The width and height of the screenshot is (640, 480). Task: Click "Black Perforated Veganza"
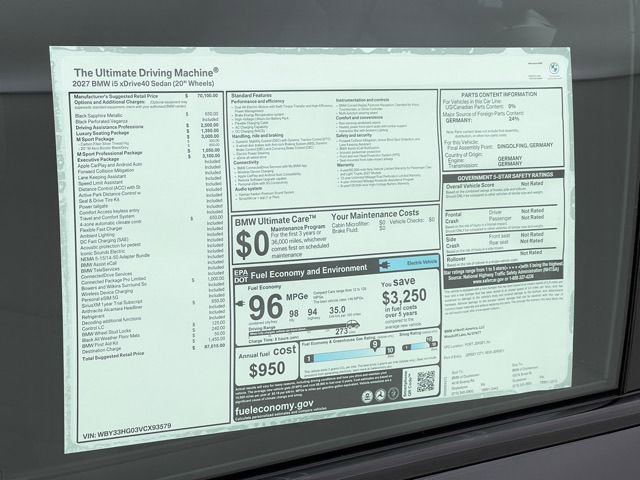click(102, 122)
